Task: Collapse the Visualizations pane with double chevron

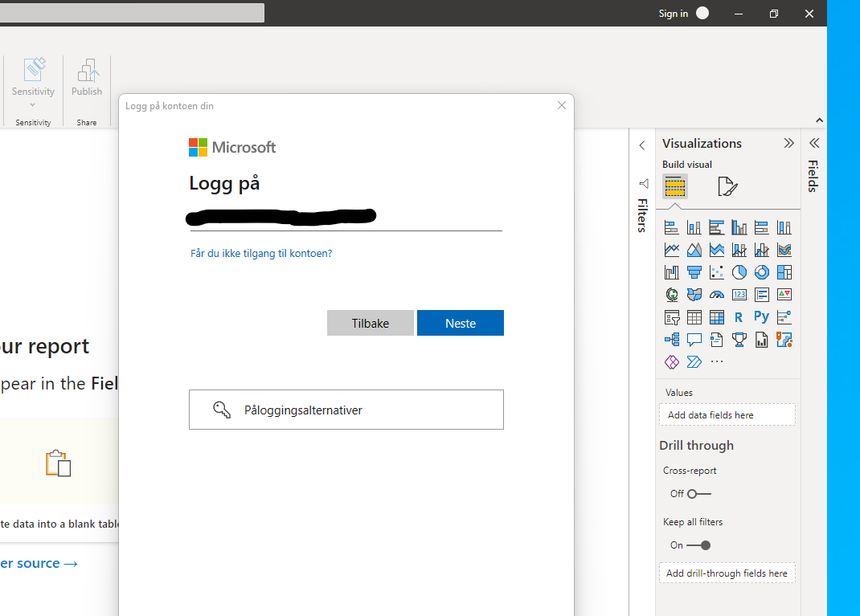Action: pos(788,143)
